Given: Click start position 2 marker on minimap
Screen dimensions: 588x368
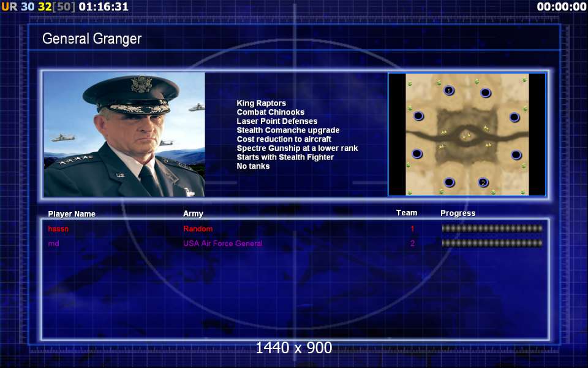Looking at the screenshot, I should tap(483, 183).
